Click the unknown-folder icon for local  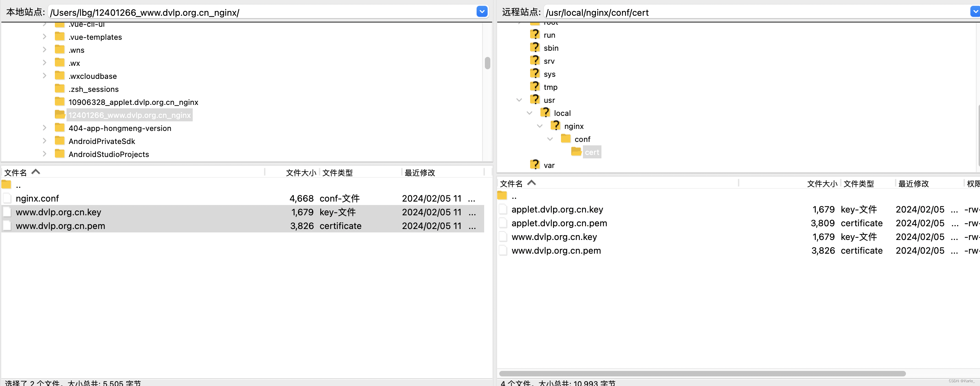coord(545,112)
